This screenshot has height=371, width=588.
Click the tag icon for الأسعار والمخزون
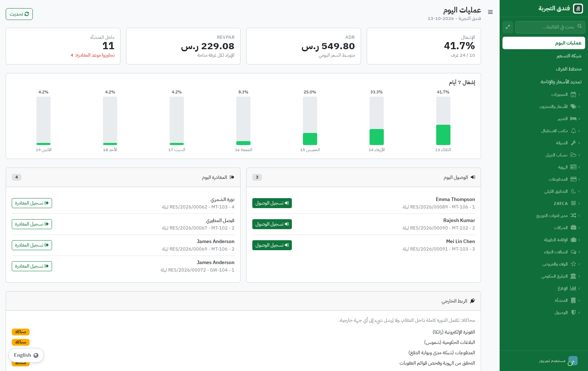tap(573, 107)
